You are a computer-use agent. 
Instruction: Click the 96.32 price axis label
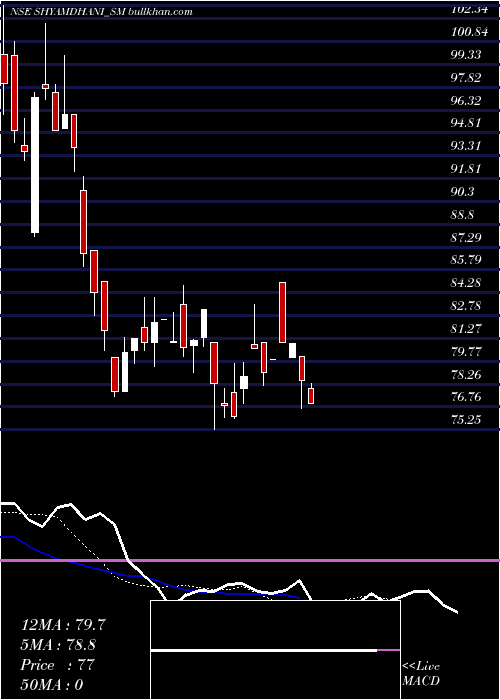pos(466,100)
